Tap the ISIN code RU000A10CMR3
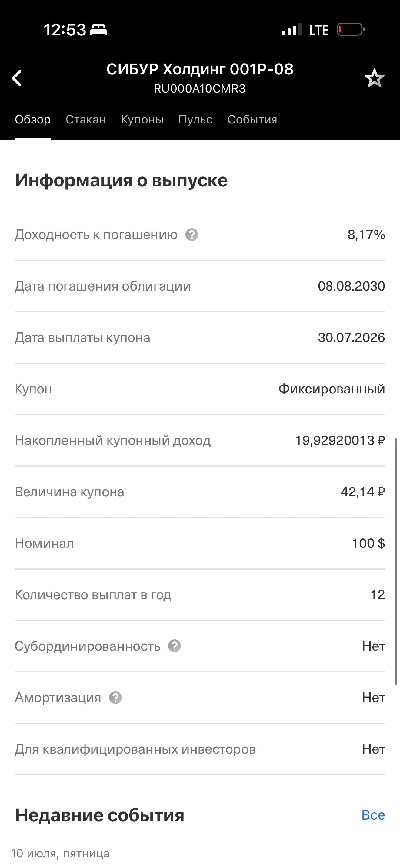The image size is (400, 868). pyautogui.click(x=200, y=89)
